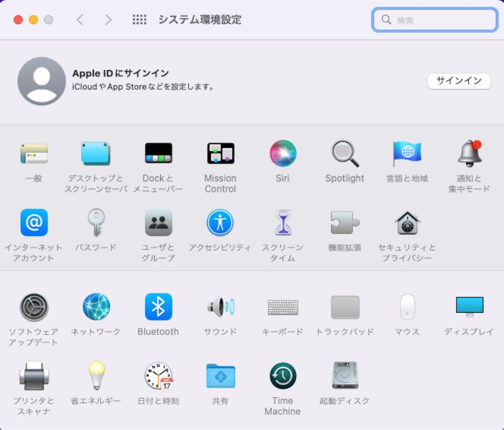Open スクリーンタイム preferences

[282, 223]
